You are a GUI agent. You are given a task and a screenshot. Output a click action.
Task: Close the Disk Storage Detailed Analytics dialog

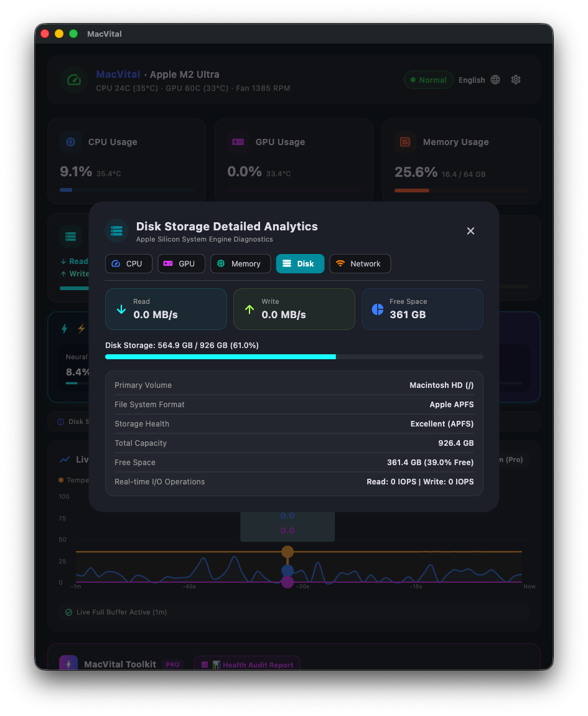470,231
